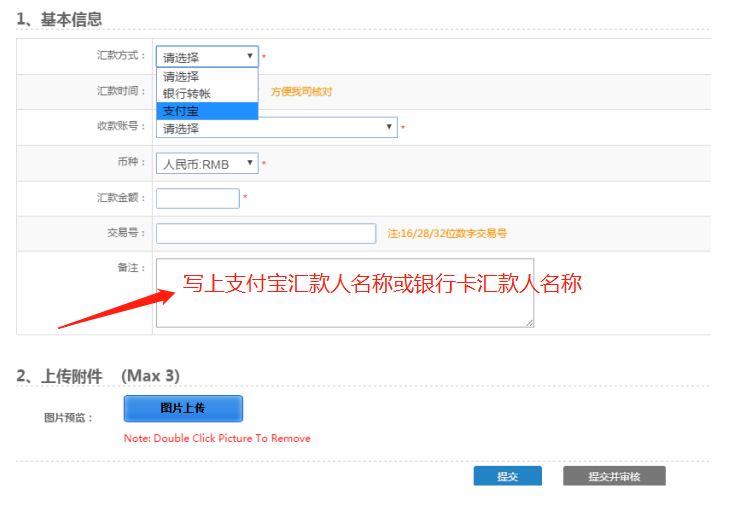Click the 备注 textarea resize handle
The height and width of the screenshot is (527, 755).
pos(530,323)
